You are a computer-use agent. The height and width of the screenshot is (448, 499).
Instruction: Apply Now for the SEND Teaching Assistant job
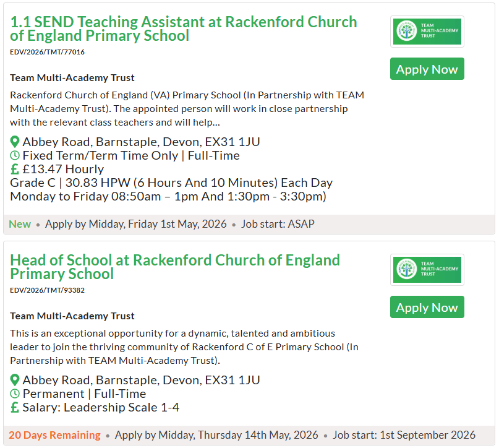click(427, 69)
